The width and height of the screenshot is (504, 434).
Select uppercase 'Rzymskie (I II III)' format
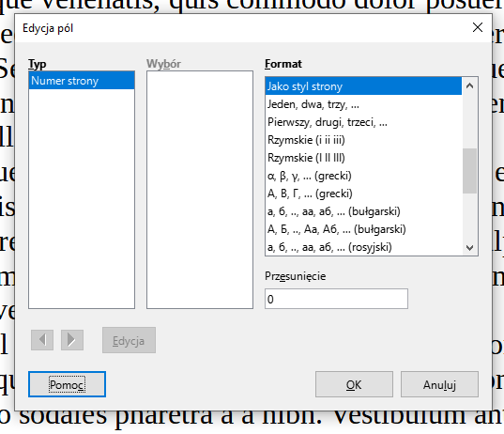pyautogui.click(x=363, y=158)
